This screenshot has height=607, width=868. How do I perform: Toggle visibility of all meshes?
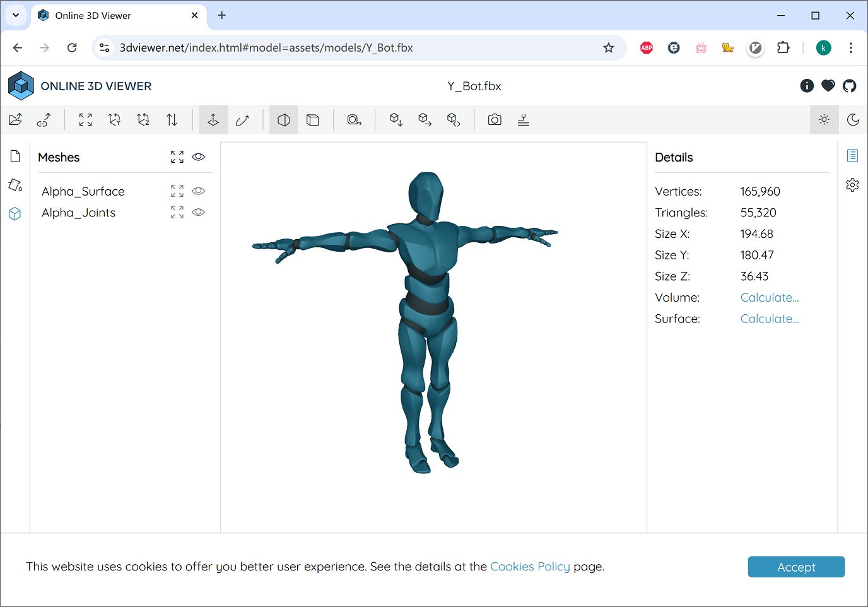pos(199,156)
